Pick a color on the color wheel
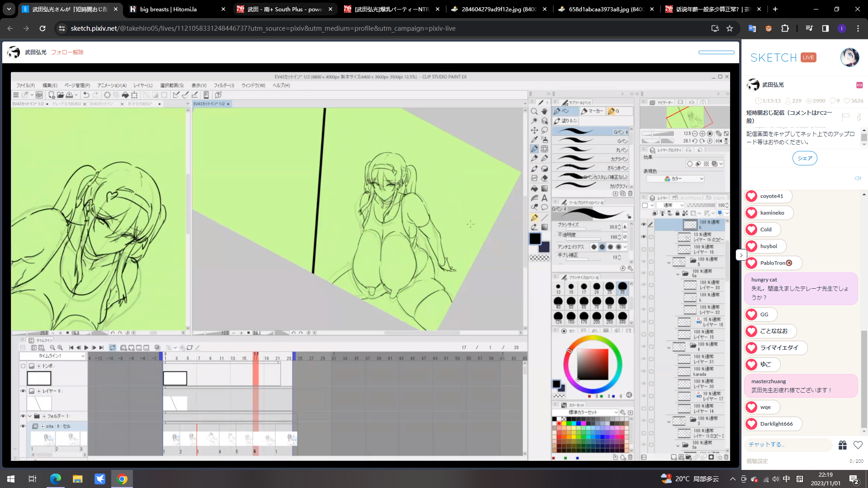Screen dimensions: 868x488 click(x=592, y=364)
